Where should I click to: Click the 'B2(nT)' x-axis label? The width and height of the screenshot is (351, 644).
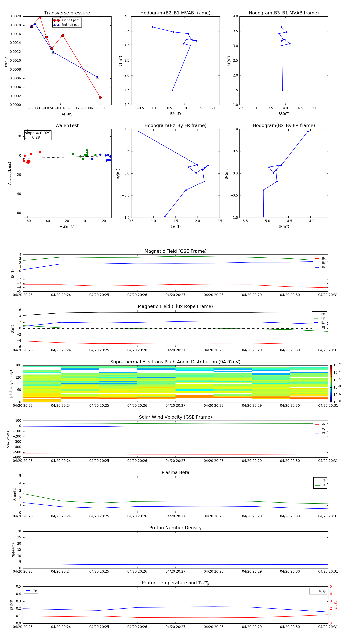(175, 114)
